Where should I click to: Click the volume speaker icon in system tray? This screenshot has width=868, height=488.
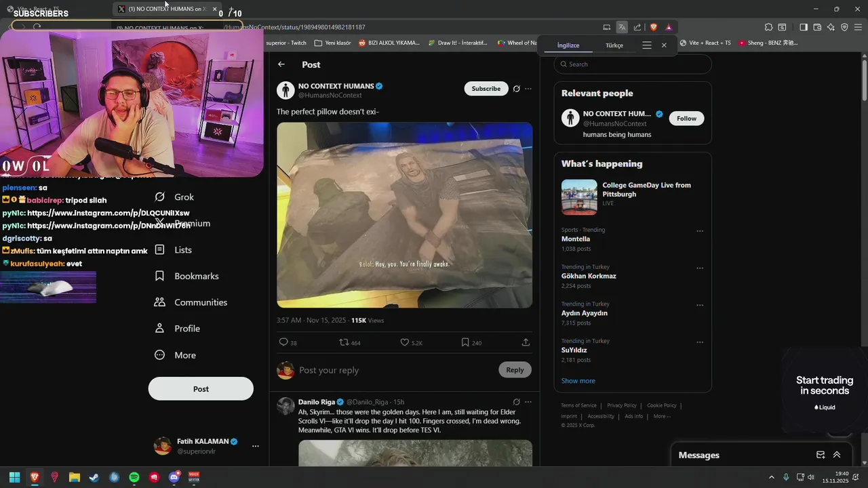click(811, 477)
